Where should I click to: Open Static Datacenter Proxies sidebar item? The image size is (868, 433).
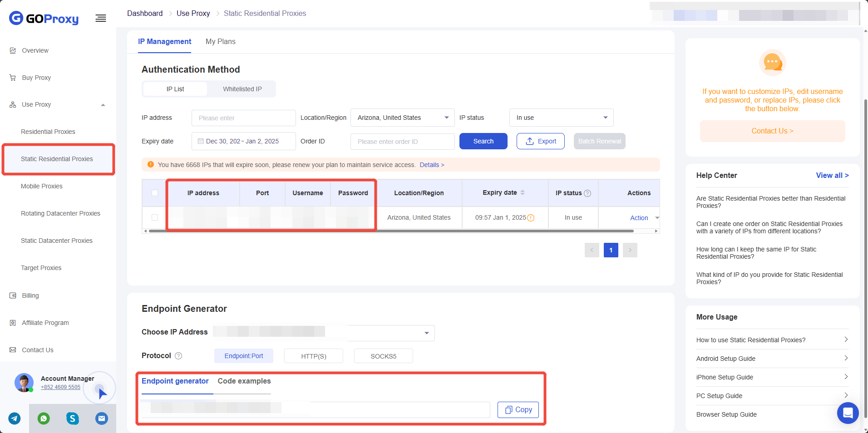57,241
